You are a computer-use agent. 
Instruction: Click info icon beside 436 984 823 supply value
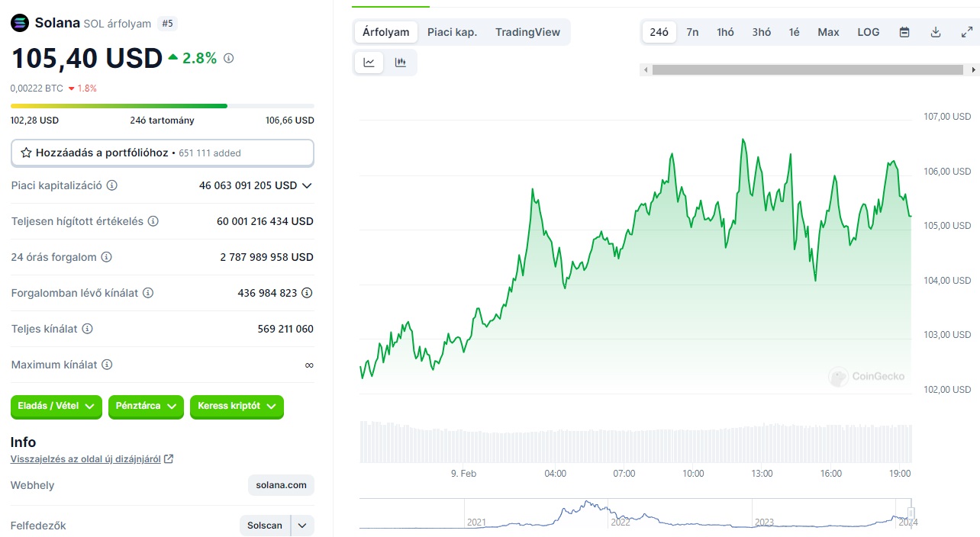tap(307, 293)
